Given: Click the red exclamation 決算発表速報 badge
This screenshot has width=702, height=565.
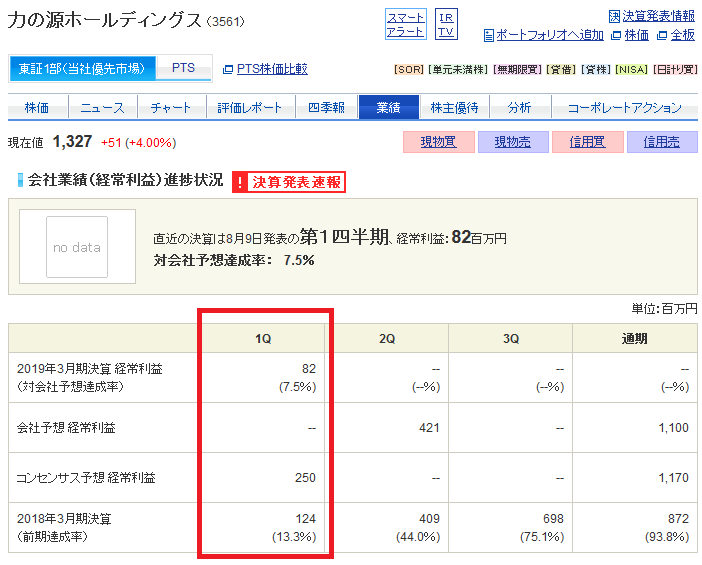Looking at the screenshot, I should tap(289, 182).
